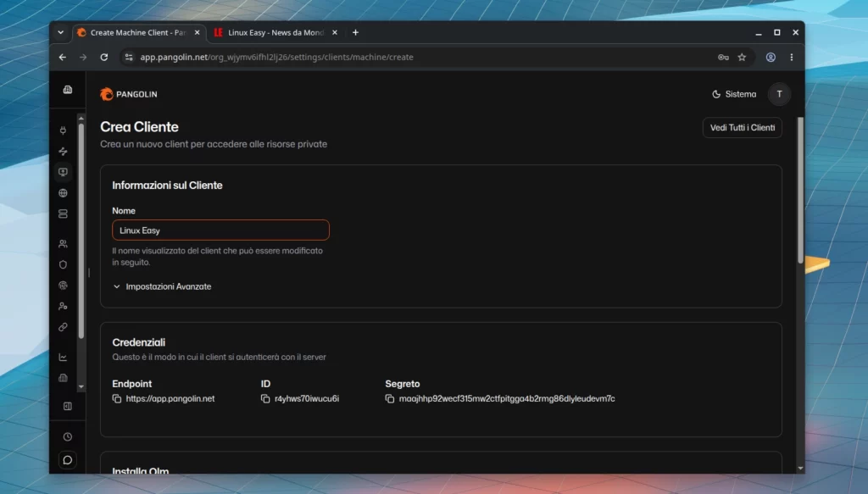Click the ID value r4yhws70iwucu6i

(x=307, y=398)
